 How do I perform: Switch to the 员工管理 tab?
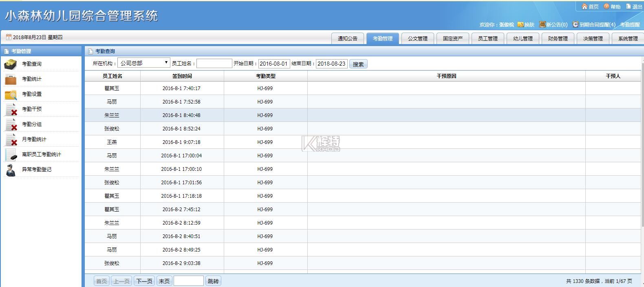pos(487,38)
